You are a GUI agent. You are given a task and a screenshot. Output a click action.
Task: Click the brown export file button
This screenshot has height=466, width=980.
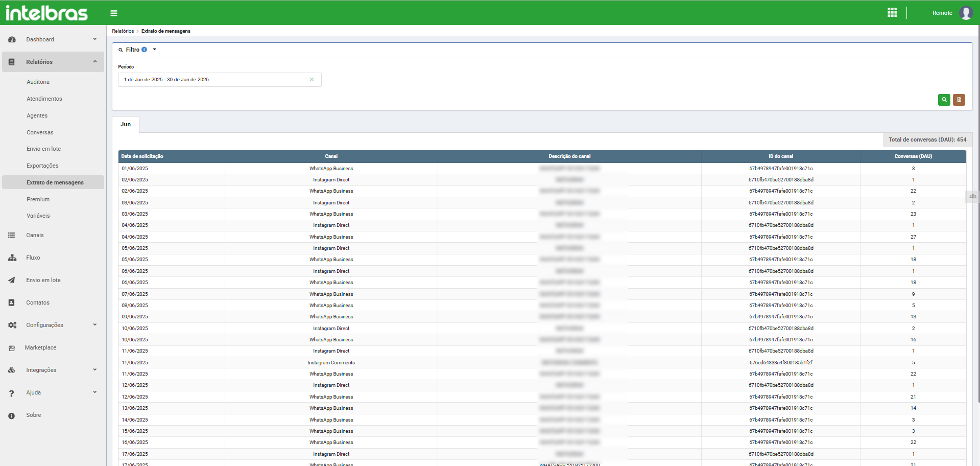[x=959, y=100]
